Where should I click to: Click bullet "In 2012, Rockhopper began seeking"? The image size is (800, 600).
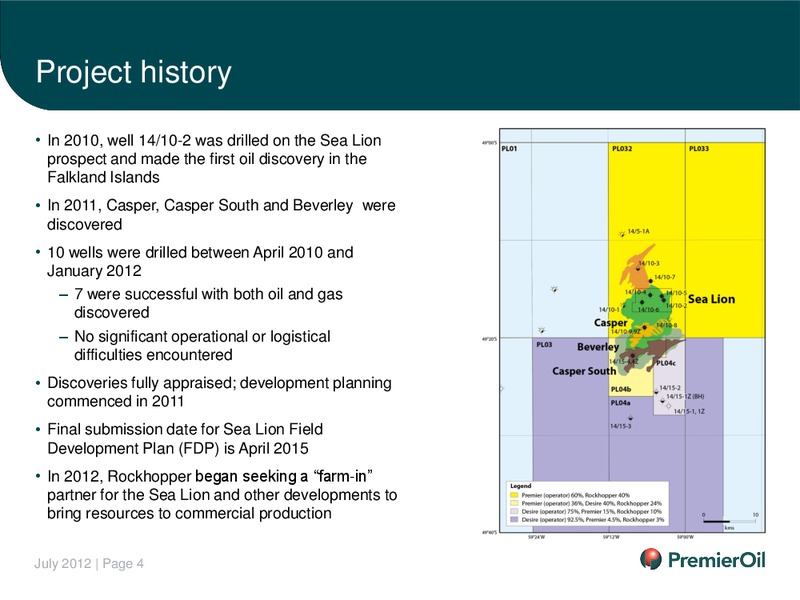click(x=222, y=494)
